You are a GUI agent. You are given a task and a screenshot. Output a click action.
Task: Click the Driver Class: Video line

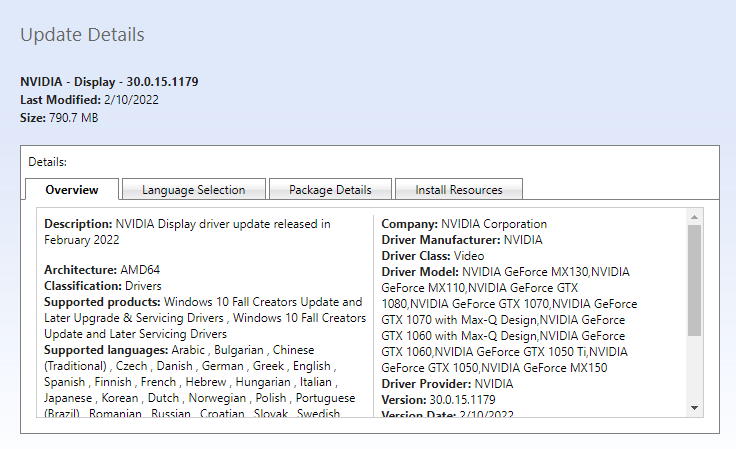coord(433,256)
